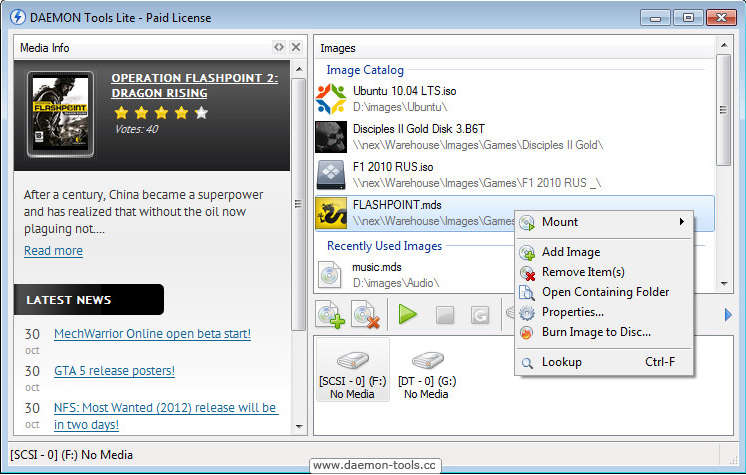746x475 pixels.
Task: Click the Burn Image to Disc flame icon
Action: tap(526, 332)
